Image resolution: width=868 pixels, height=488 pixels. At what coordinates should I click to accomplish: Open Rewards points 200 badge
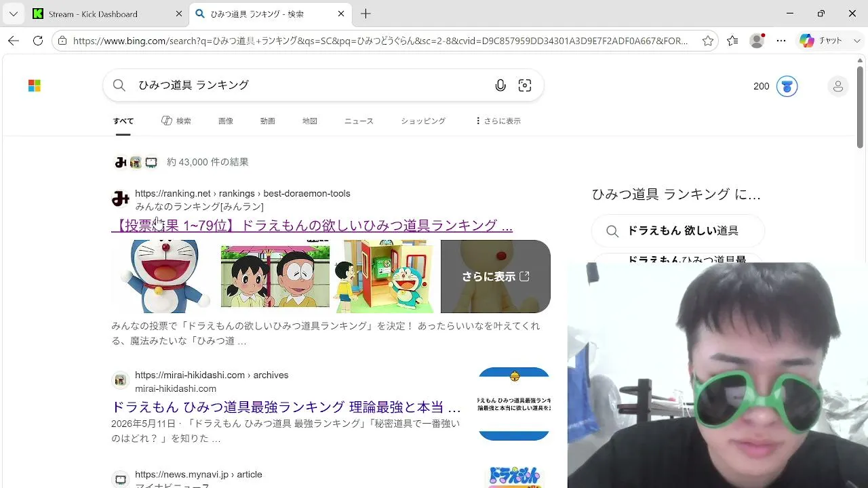coord(775,86)
